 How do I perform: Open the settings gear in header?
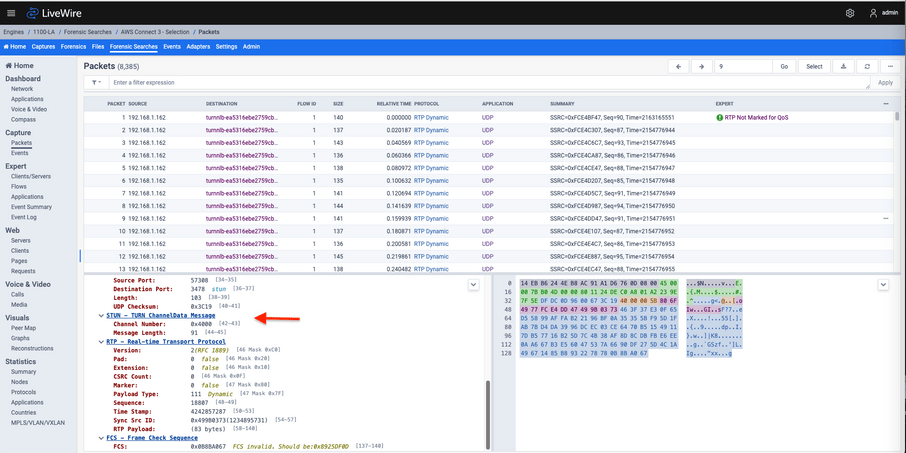tap(850, 13)
